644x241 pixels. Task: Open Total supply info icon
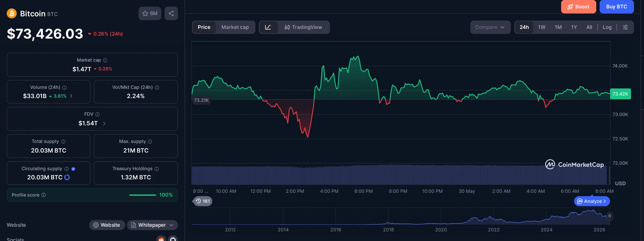click(63, 142)
